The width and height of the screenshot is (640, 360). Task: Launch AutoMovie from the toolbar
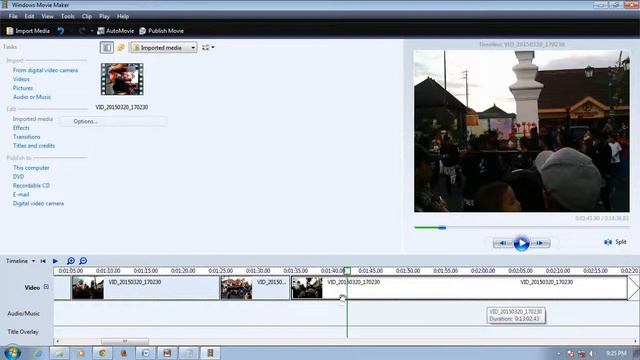[x=116, y=31]
